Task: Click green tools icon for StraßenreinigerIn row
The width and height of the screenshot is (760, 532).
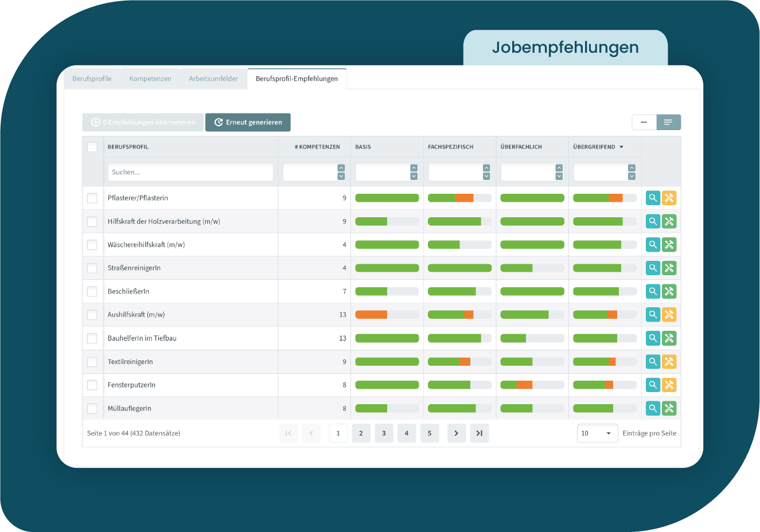Action: point(669,268)
